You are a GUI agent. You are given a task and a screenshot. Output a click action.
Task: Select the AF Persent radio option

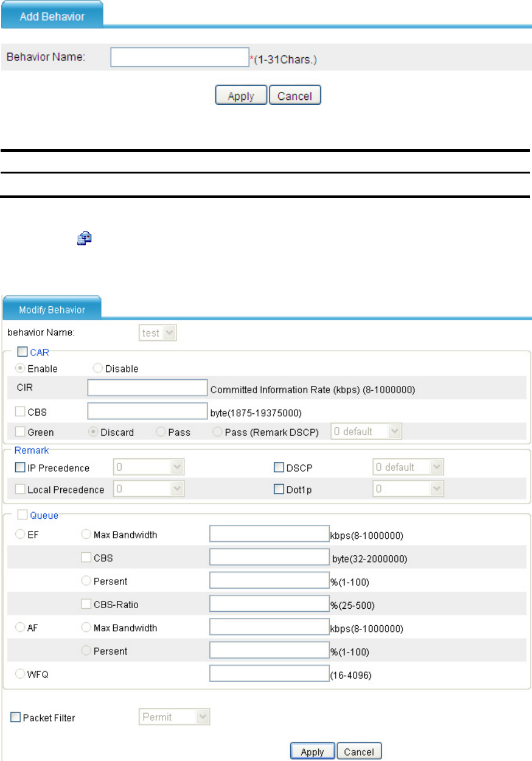click(86, 651)
